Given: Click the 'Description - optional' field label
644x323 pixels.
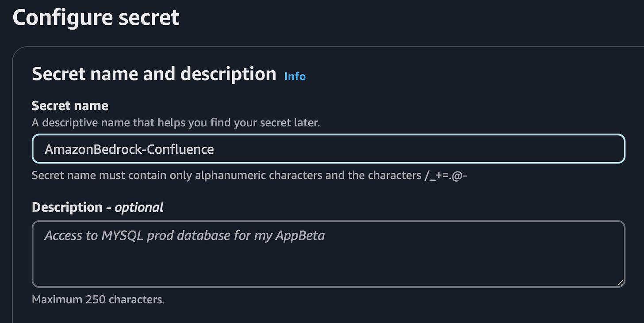Looking at the screenshot, I should [x=97, y=207].
